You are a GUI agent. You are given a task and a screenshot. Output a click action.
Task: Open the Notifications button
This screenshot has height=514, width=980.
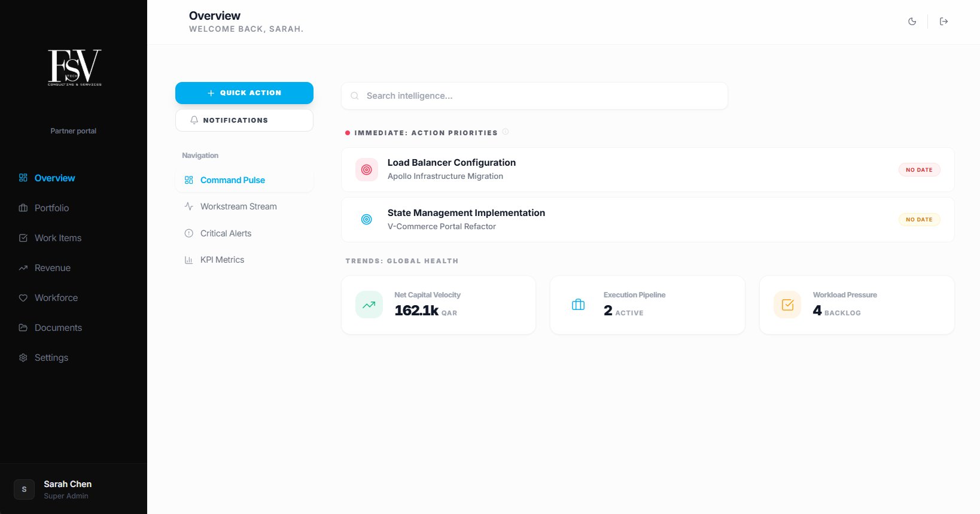pyautogui.click(x=244, y=120)
